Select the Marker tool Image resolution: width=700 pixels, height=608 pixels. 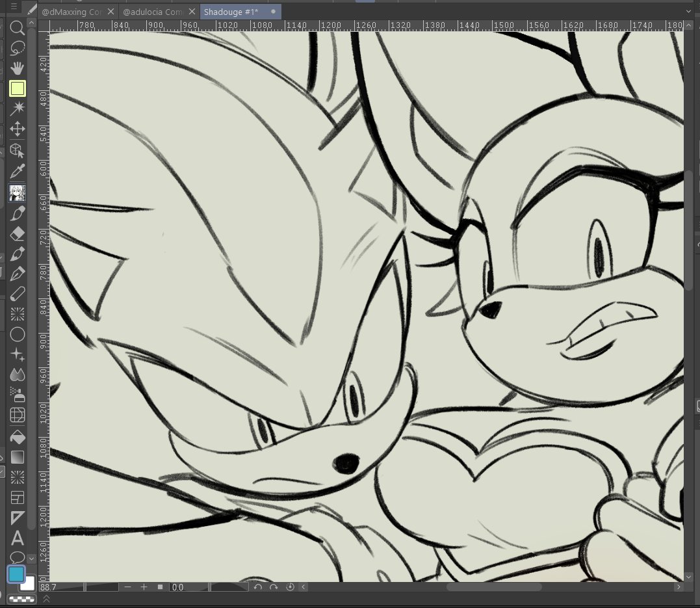tap(17, 294)
